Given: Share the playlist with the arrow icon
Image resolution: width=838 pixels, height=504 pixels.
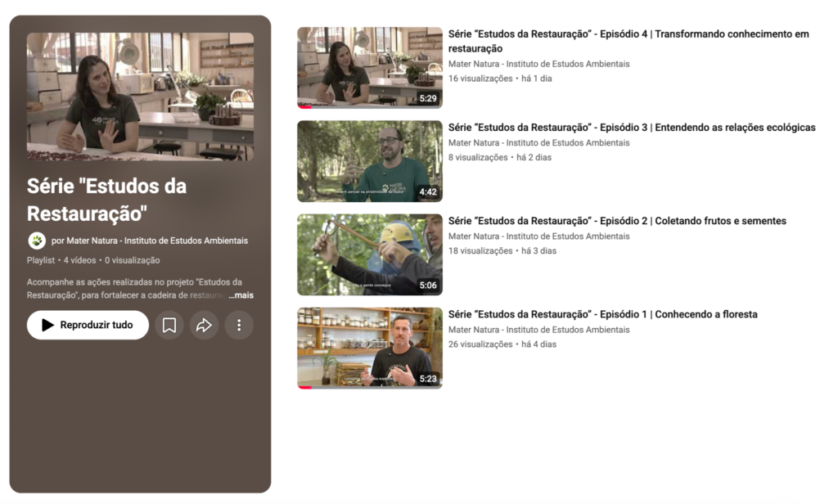Looking at the screenshot, I should coord(204,325).
